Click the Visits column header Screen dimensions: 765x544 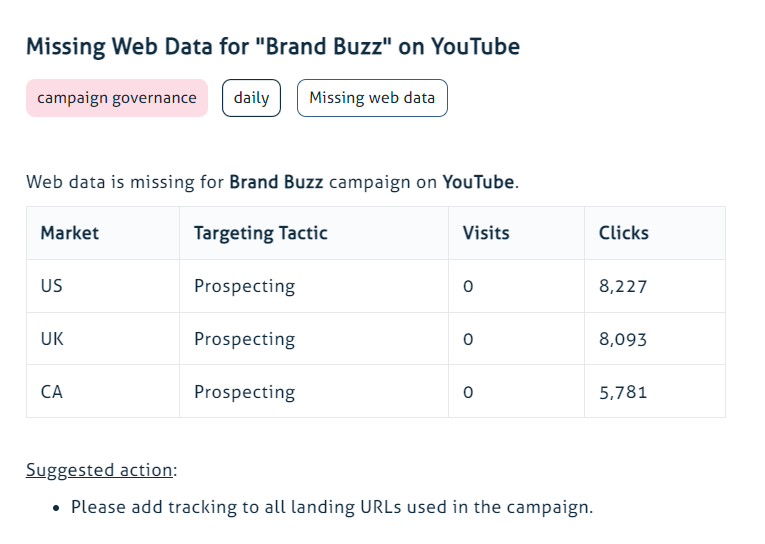pos(486,233)
